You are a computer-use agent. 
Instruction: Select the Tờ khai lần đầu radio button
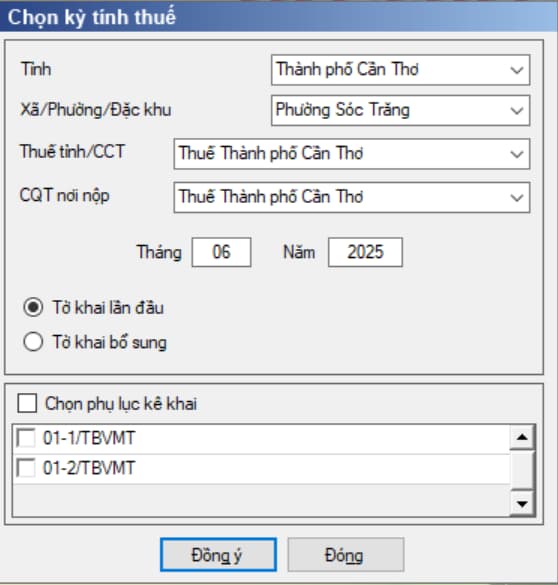(33, 308)
